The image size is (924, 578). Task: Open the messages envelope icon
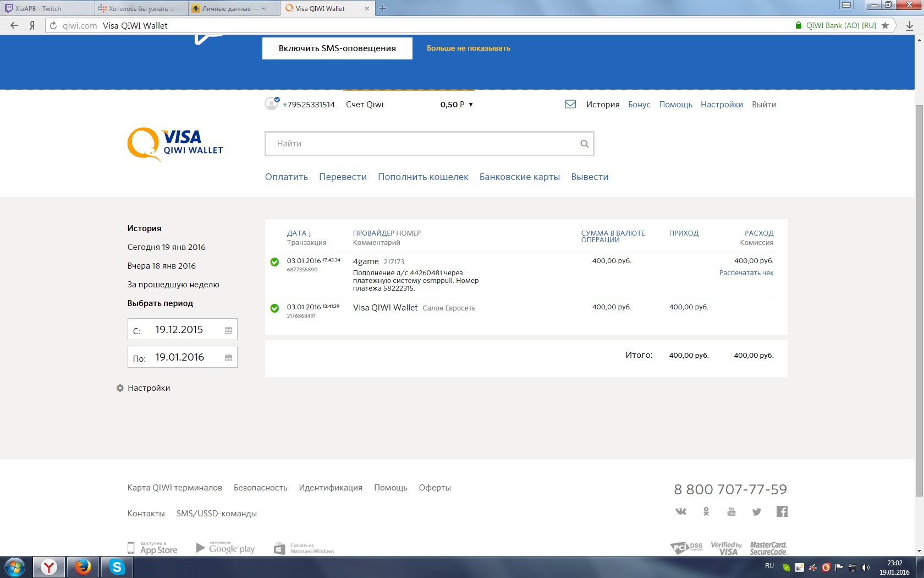(x=570, y=104)
